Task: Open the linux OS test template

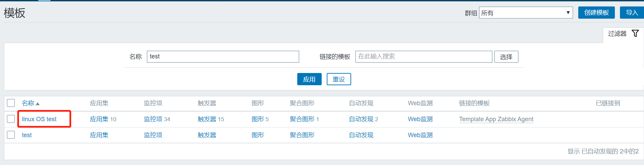Action: [x=39, y=119]
